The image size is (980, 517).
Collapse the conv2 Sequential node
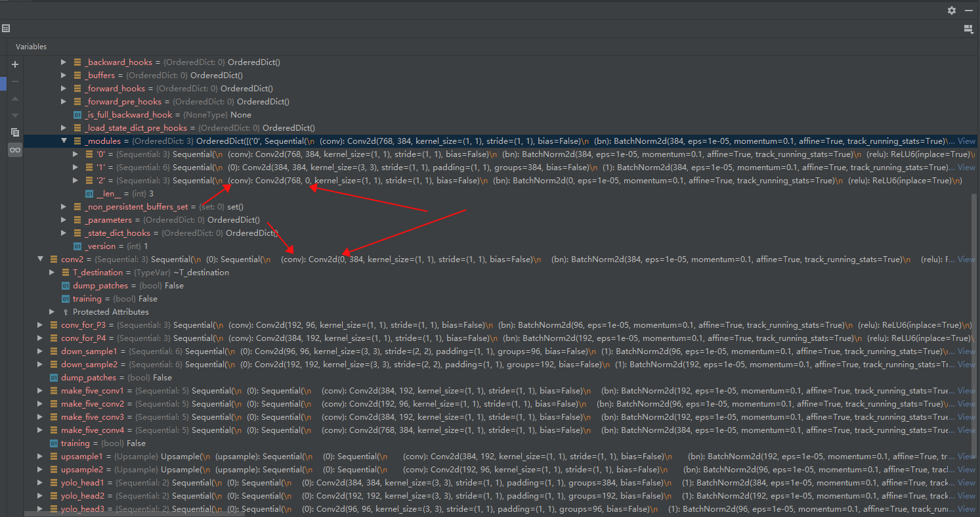click(40, 259)
